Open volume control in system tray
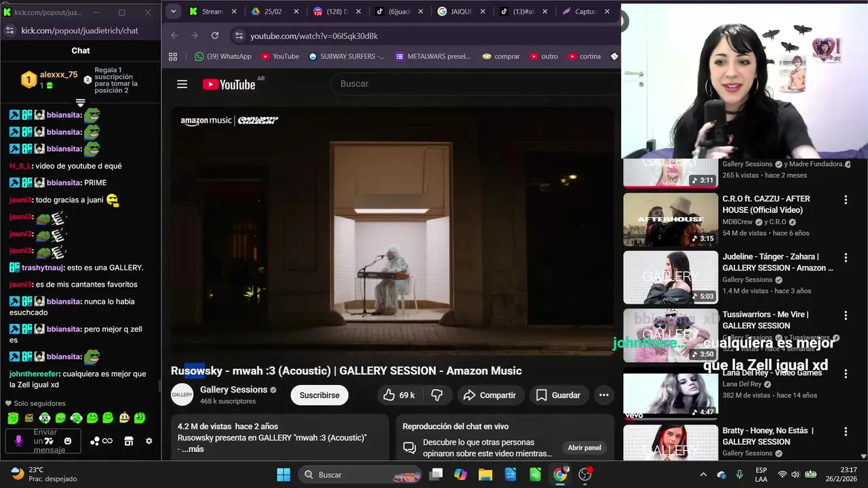868x488 pixels. (x=795, y=474)
